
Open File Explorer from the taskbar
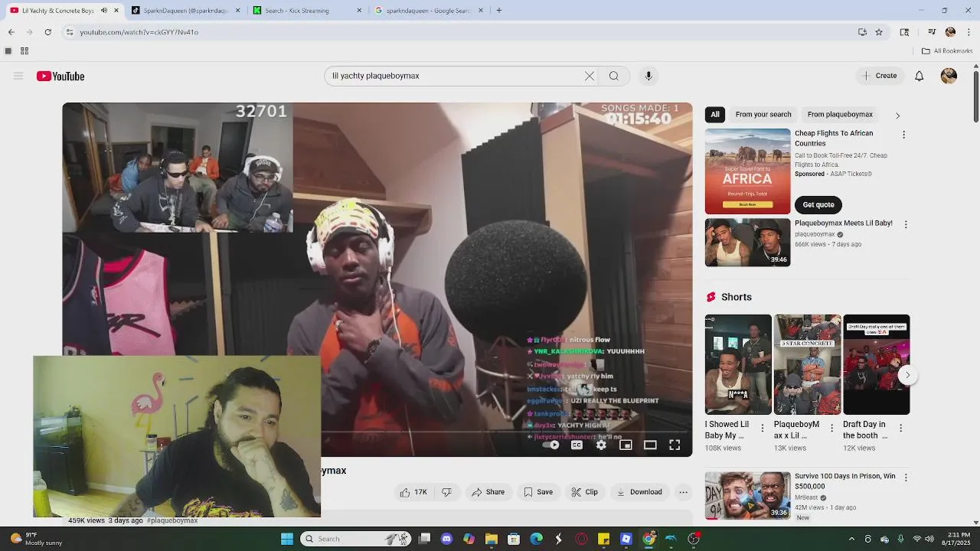(x=492, y=539)
